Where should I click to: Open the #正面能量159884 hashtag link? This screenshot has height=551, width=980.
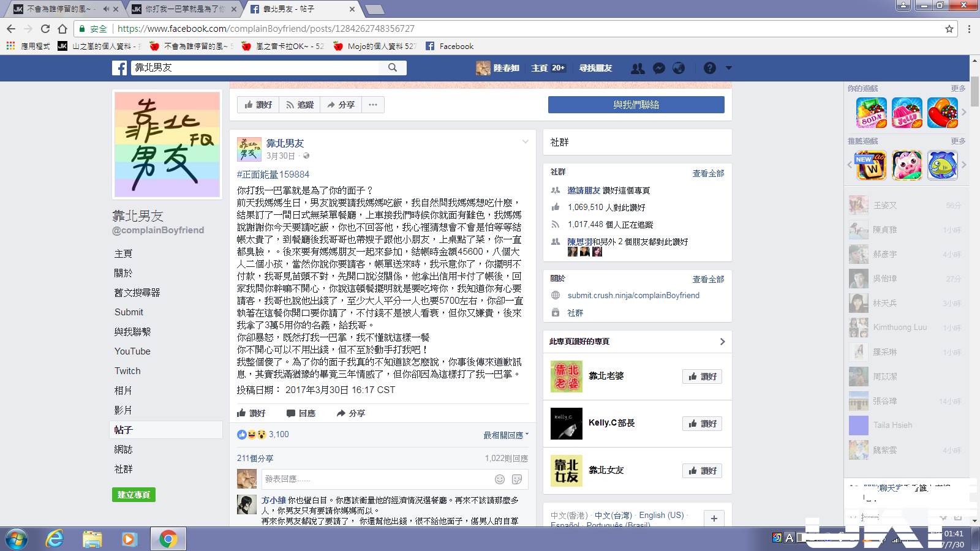point(273,174)
